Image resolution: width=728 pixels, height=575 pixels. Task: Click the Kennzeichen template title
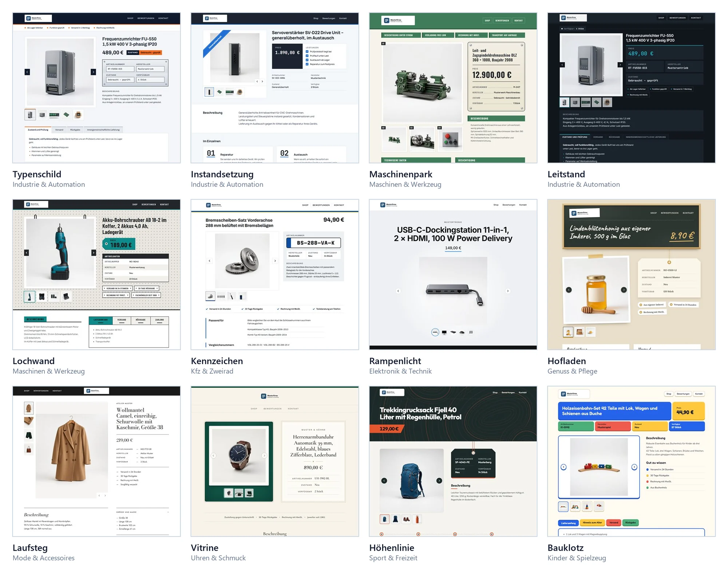click(x=217, y=361)
